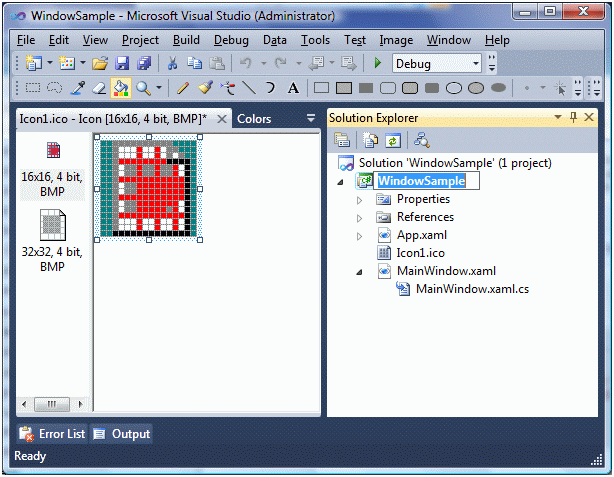The height and width of the screenshot is (477, 614).
Task: Click the New Project toolbar icon
Action: click(34, 63)
